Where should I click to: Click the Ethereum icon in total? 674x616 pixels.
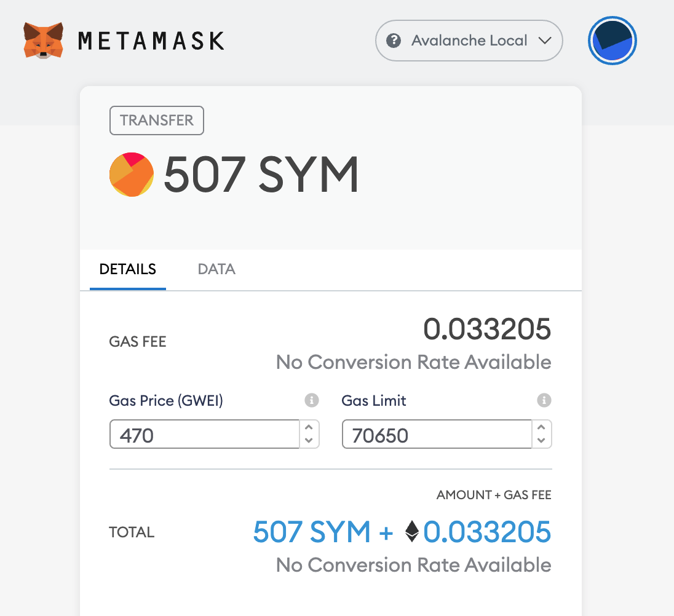[412, 531]
